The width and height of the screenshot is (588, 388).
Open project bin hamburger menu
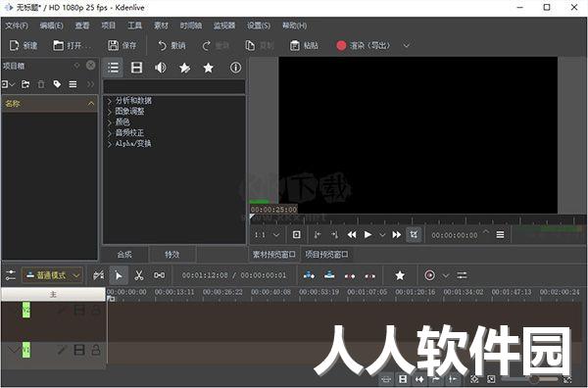point(73,84)
